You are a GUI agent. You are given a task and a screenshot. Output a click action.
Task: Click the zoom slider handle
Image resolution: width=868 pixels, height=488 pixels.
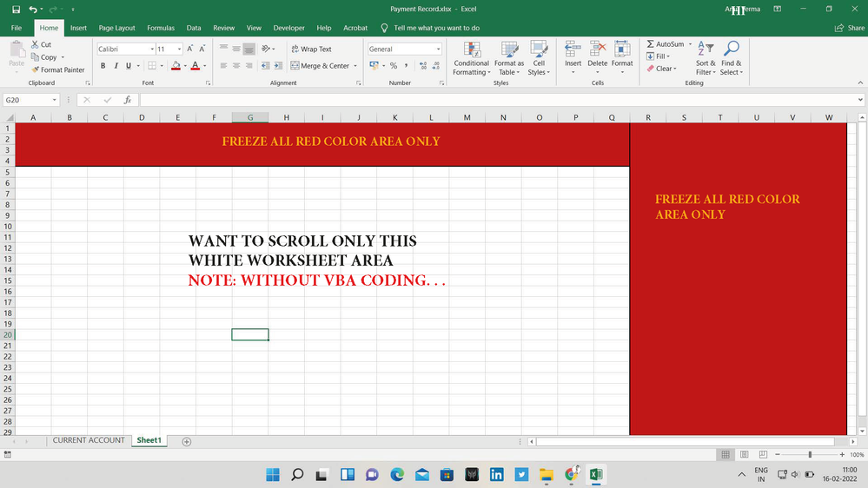click(x=810, y=454)
